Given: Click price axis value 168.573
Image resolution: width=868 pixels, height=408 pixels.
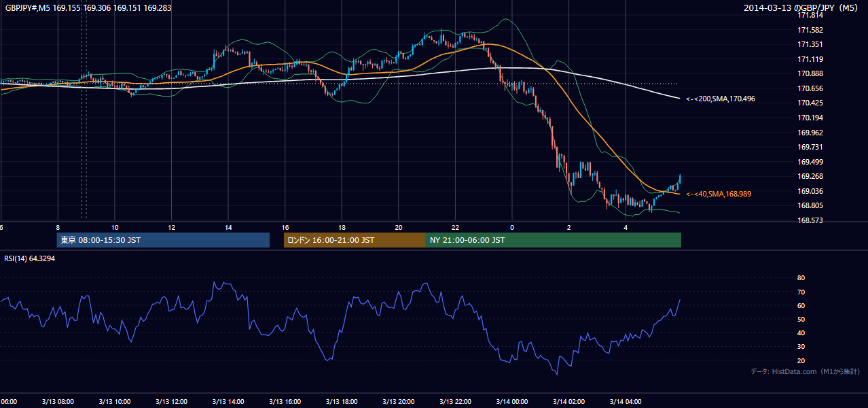Looking at the screenshot, I should coord(810,221).
